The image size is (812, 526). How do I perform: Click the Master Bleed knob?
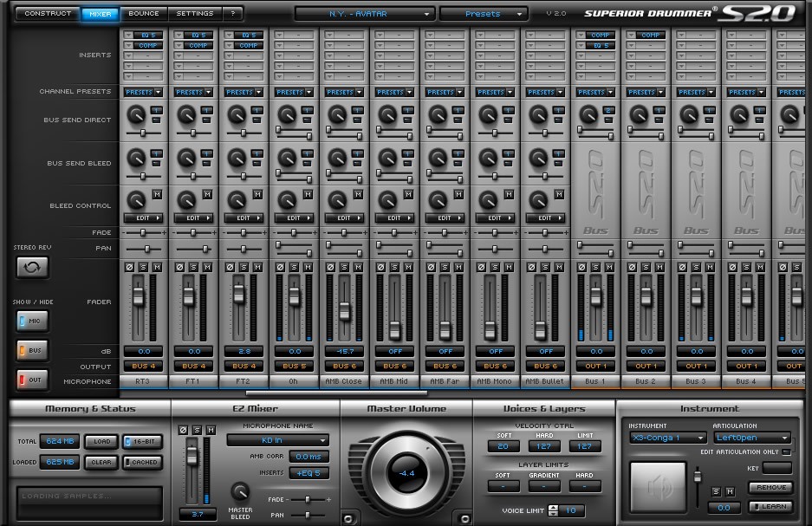pos(240,492)
